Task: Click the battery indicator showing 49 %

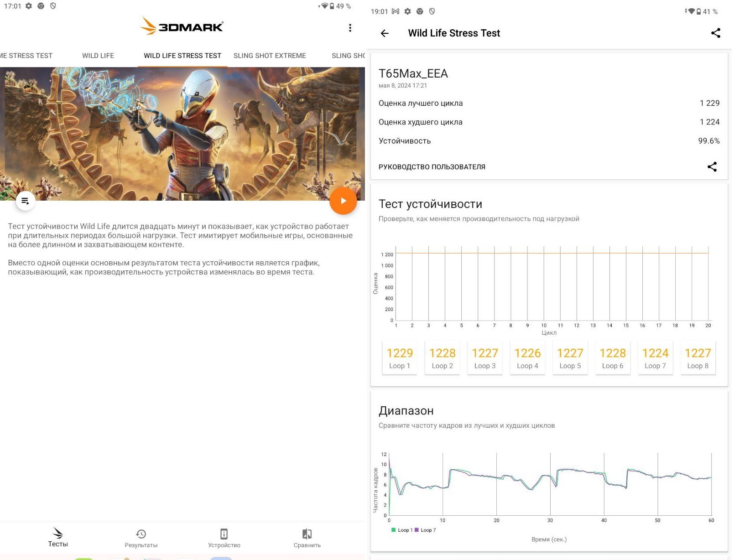Action: pos(340,6)
